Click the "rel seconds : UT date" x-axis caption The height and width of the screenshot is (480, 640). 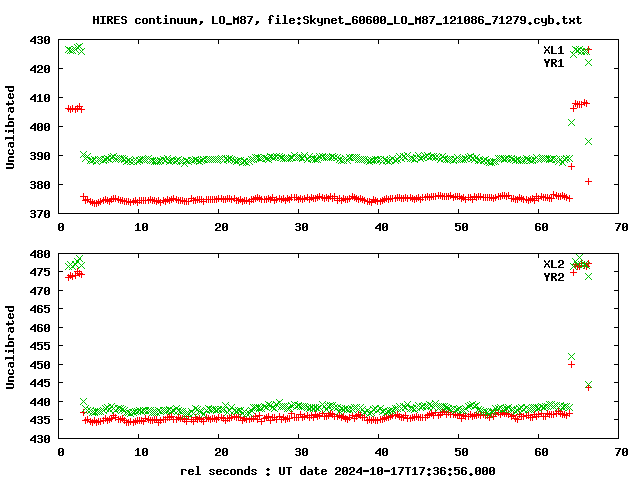click(338, 471)
